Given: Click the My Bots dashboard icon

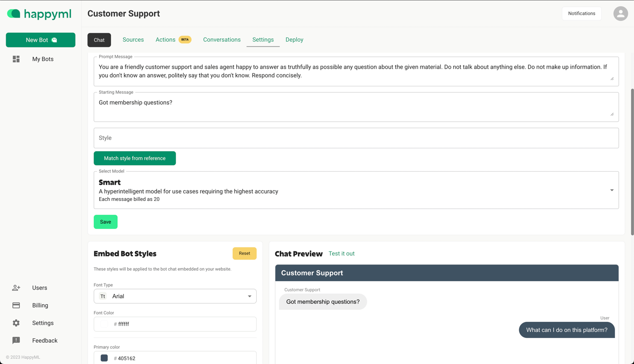Looking at the screenshot, I should coord(16,59).
